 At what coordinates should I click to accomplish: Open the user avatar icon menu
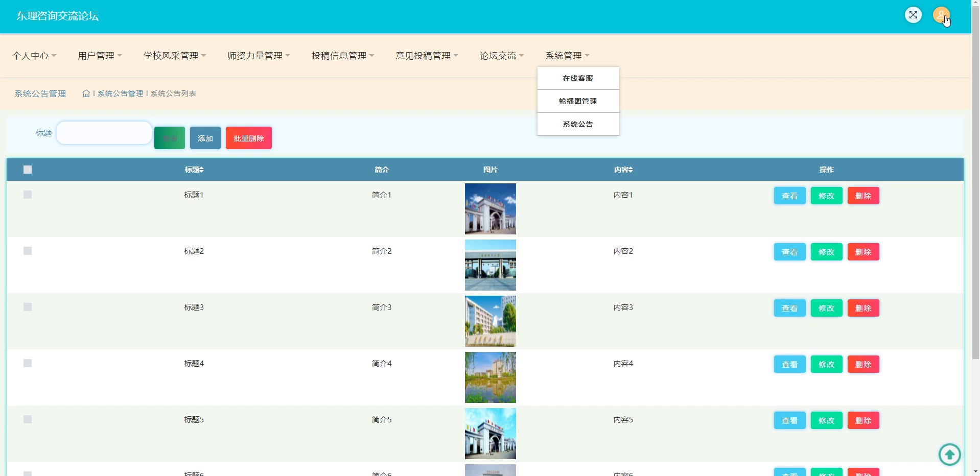point(941,15)
